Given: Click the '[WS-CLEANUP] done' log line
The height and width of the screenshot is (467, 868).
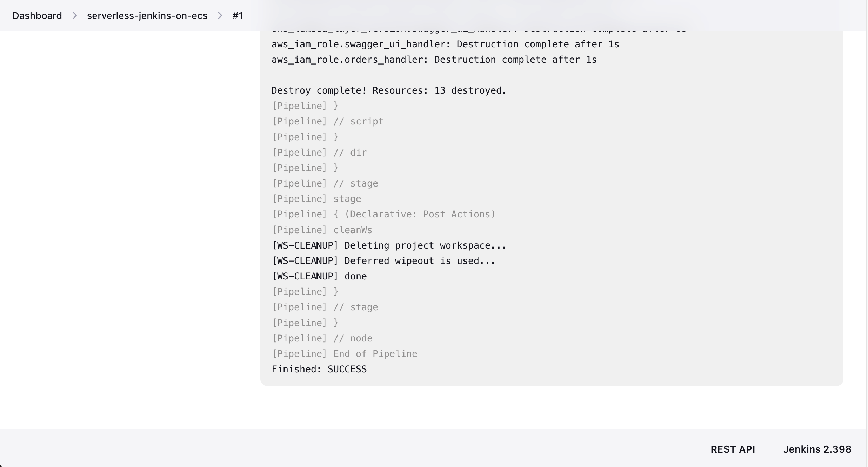Looking at the screenshot, I should pyautogui.click(x=319, y=276).
